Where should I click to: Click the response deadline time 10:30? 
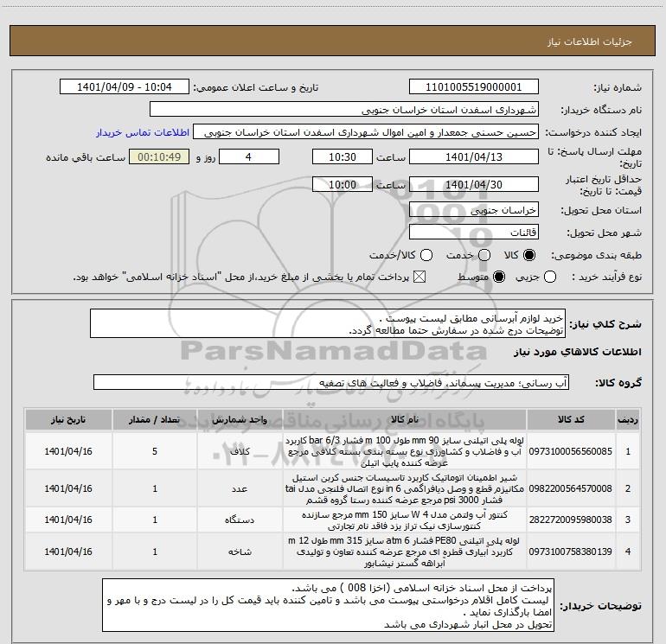click(343, 156)
